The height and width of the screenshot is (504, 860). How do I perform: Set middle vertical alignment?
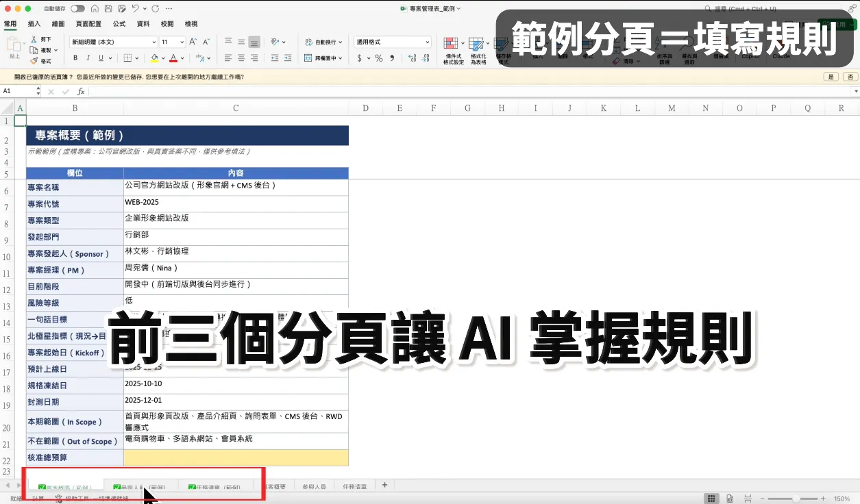click(241, 42)
